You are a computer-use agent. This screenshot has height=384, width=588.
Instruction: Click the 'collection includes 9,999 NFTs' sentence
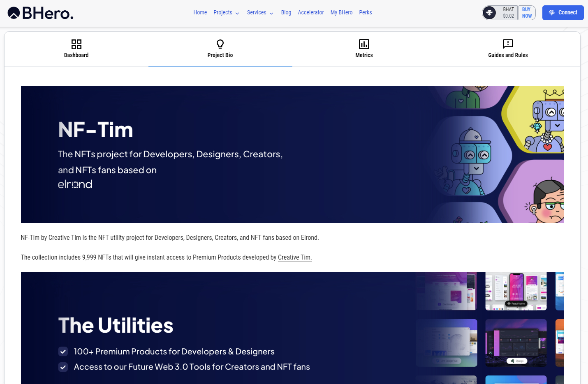[x=167, y=258]
